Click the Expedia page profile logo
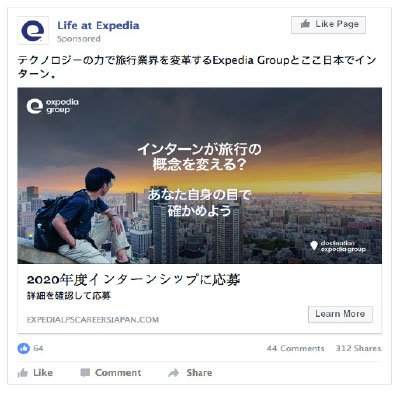This screenshot has height=400, width=400. 33,30
